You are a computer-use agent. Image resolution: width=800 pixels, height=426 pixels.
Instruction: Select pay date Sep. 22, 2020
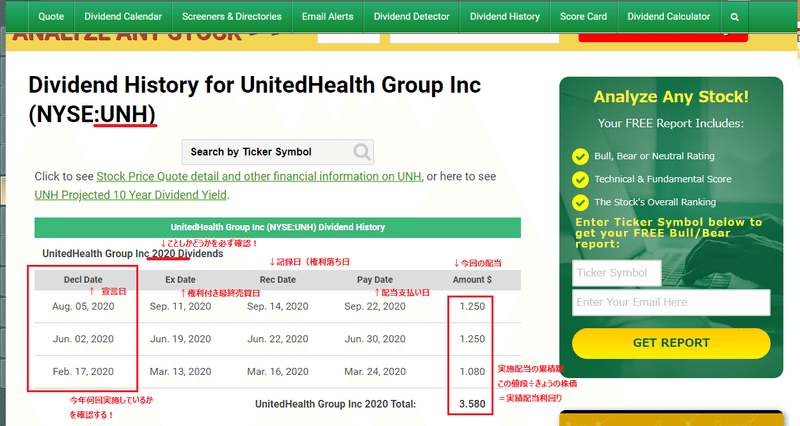pyautogui.click(x=375, y=306)
